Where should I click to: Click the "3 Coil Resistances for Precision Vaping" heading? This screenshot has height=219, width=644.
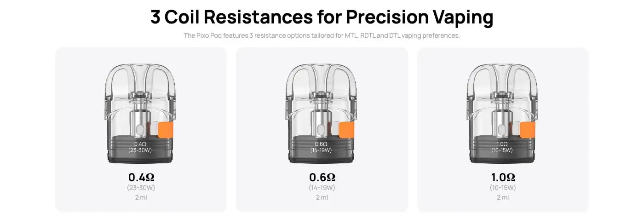[x=322, y=17]
